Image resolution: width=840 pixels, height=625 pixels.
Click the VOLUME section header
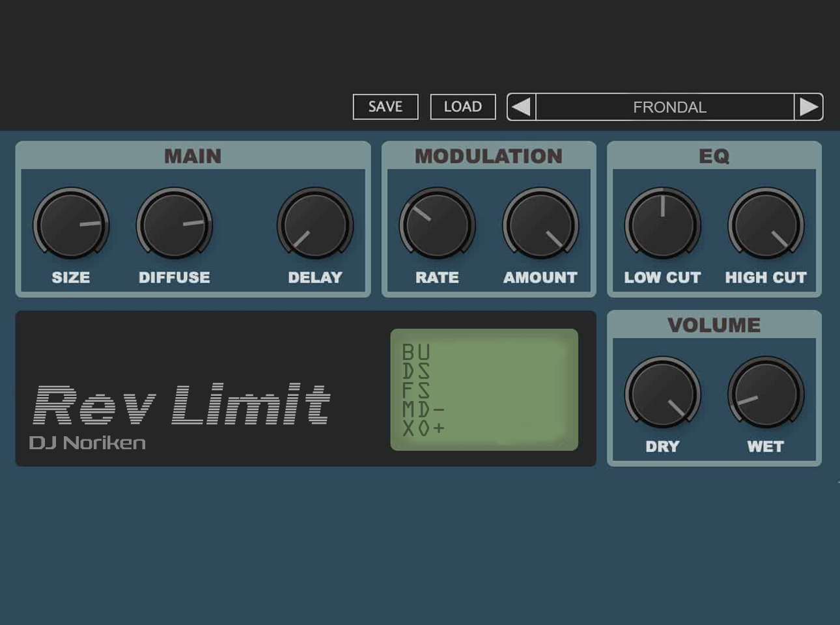[714, 325]
